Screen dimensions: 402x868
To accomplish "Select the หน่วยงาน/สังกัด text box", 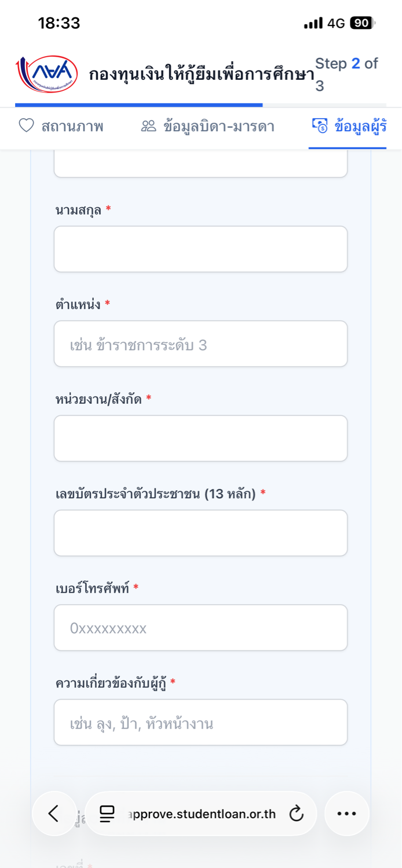I will pos(201,438).
